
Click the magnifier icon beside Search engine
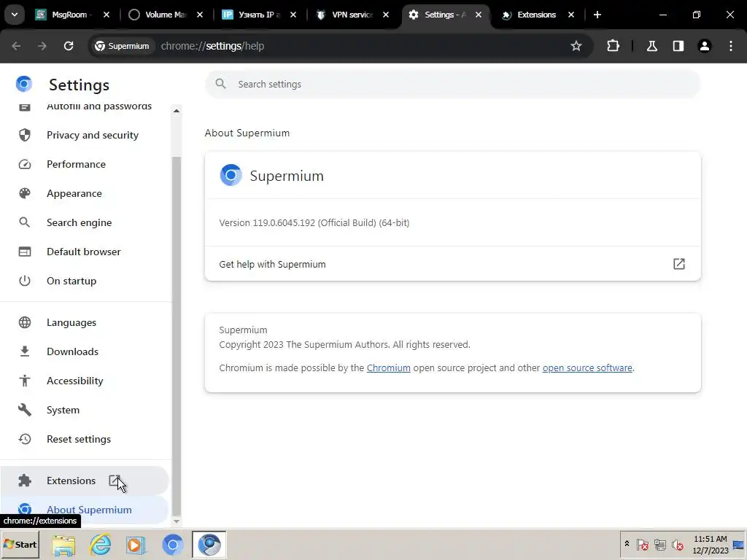(25, 222)
